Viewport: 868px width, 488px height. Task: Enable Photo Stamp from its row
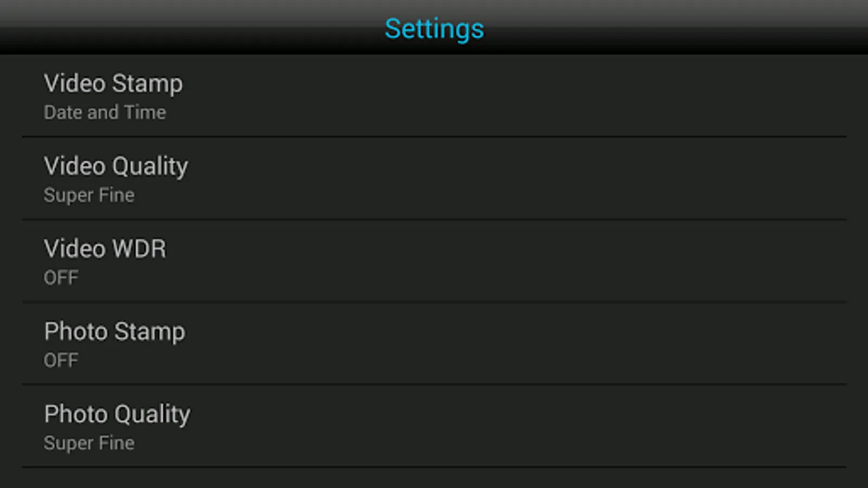click(x=434, y=344)
